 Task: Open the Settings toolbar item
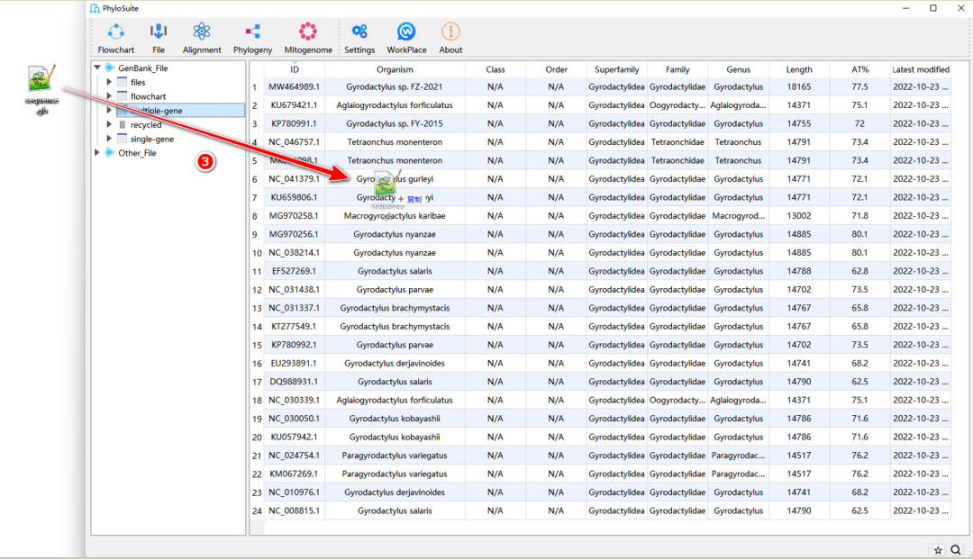[359, 39]
